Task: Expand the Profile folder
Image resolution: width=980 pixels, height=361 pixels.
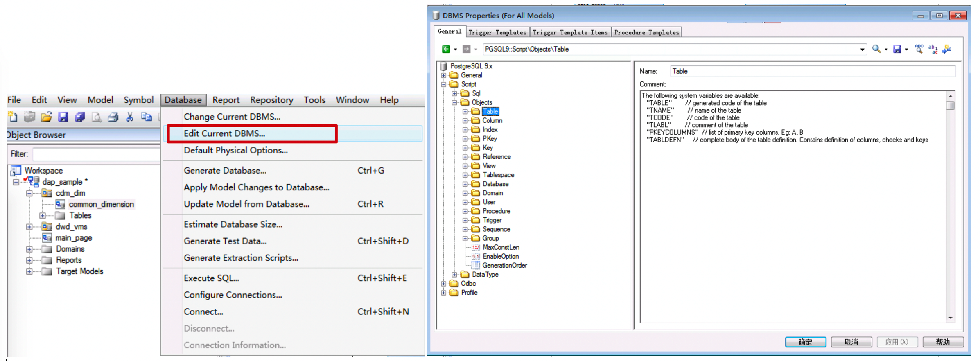Action: tap(443, 293)
